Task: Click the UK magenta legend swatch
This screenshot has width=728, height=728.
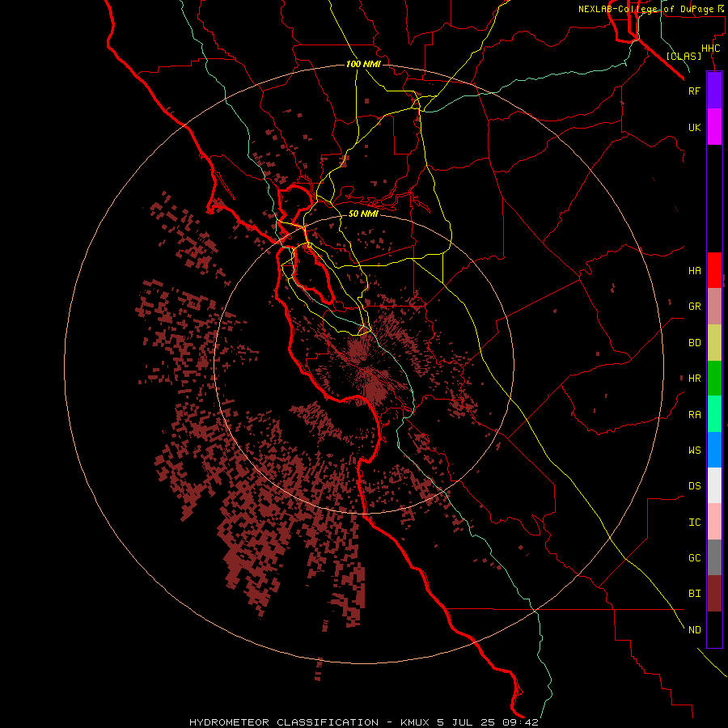Action: 714,127
